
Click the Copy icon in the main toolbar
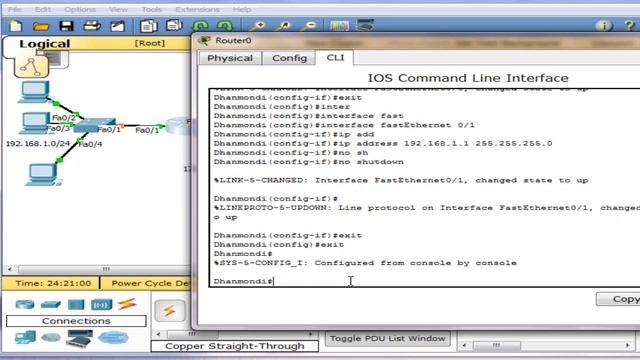click(x=149, y=26)
